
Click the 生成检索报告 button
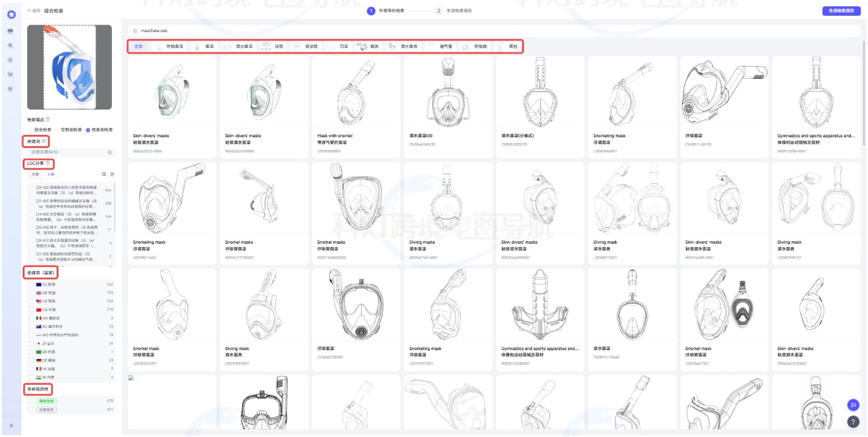(841, 11)
